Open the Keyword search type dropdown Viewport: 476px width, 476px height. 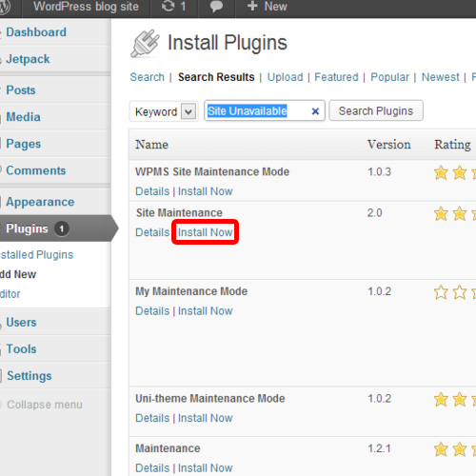click(164, 111)
